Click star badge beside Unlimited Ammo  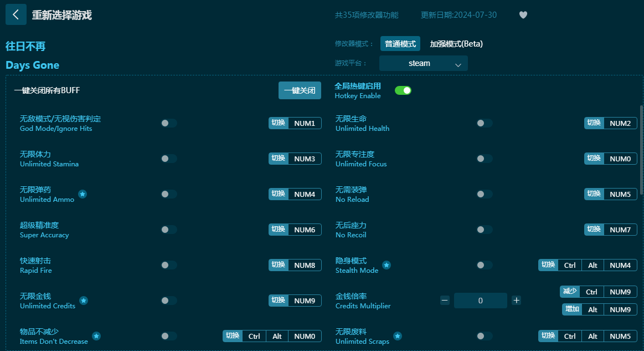(83, 194)
